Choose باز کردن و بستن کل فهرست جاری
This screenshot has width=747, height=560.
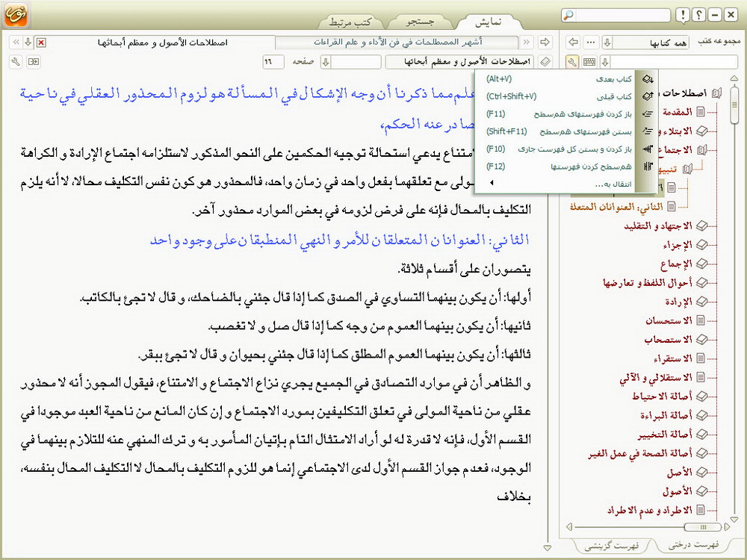tap(558, 149)
